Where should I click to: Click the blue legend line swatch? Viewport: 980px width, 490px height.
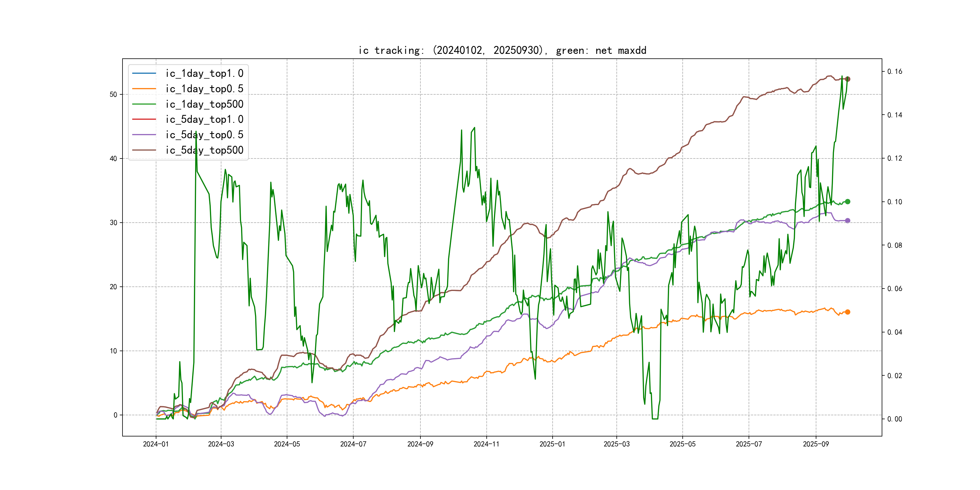tap(144, 73)
